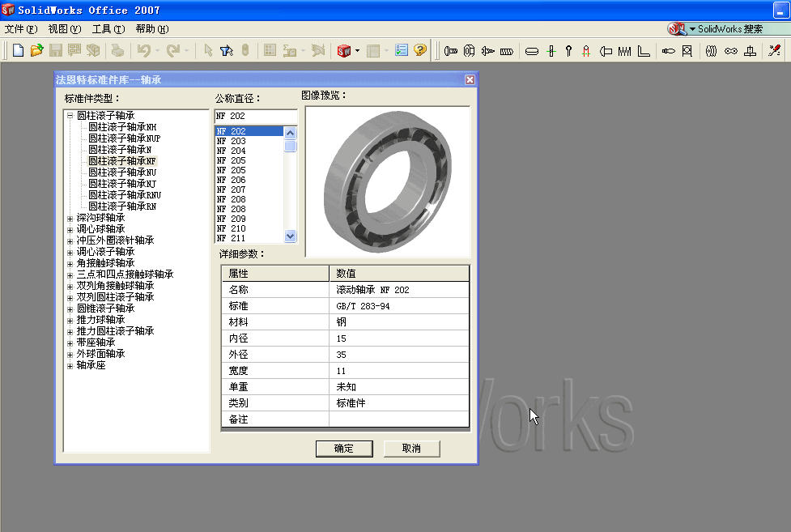The width and height of the screenshot is (791, 532).
Task: Open the 帮助(H) menu
Action: [x=152, y=29]
